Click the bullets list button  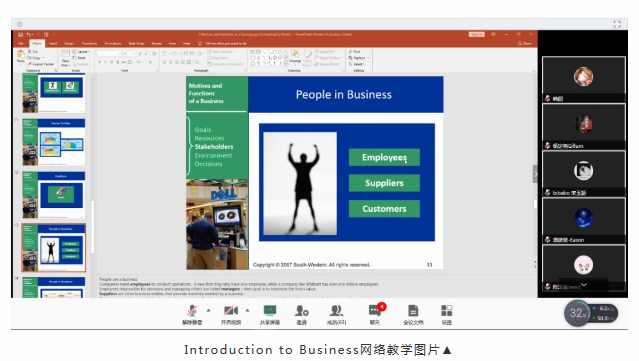(x=166, y=54)
